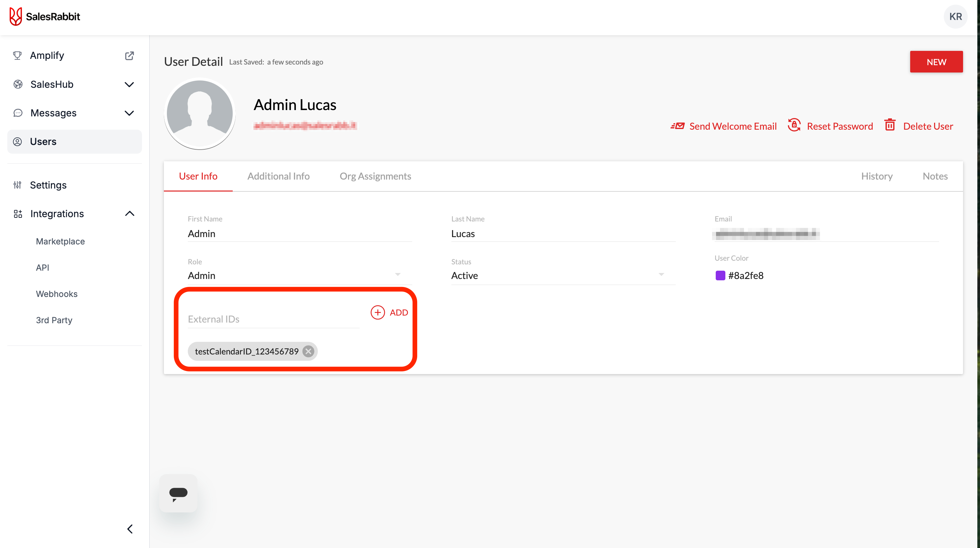Switch to the Additional Info tab

pyautogui.click(x=279, y=176)
